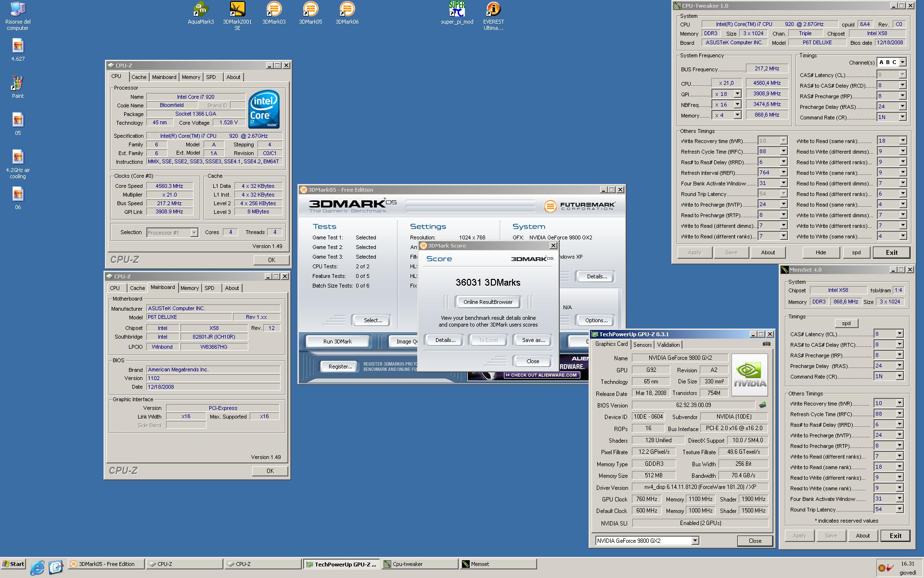Click Register... button in 3DMark05
This screenshot has width=924, height=578.
click(x=340, y=367)
